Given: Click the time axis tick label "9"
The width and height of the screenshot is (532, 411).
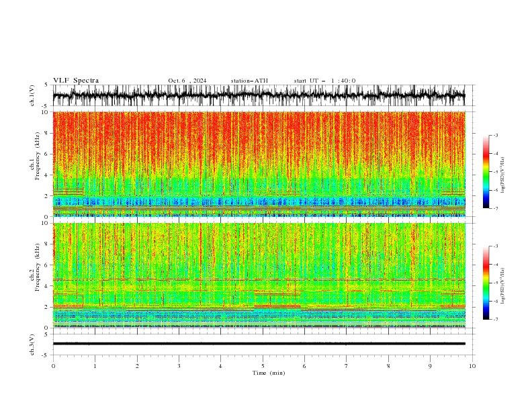Looking at the screenshot, I should pos(430,366).
